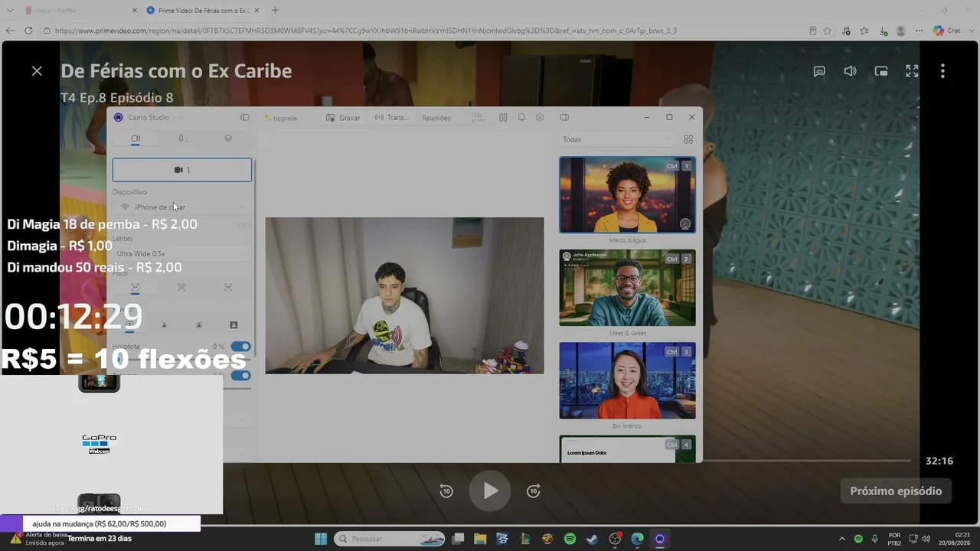This screenshot has height=551, width=980.
Task: Open Spotify from the taskbar
Action: [x=570, y=539]
